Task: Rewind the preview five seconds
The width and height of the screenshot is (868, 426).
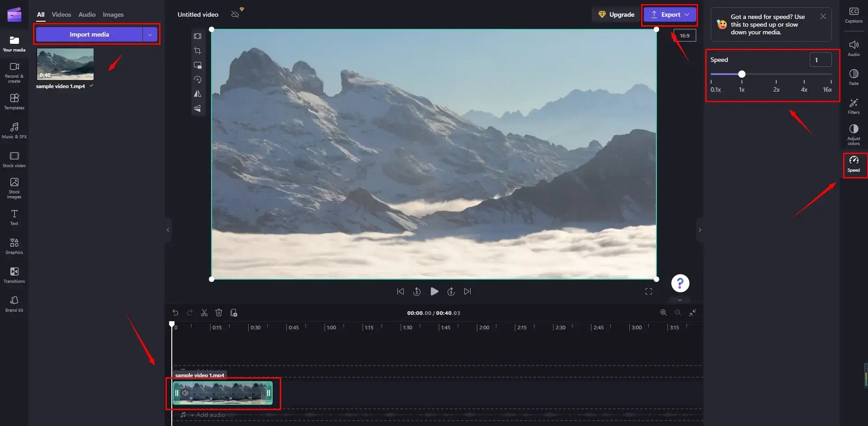Action: point(417,291)
